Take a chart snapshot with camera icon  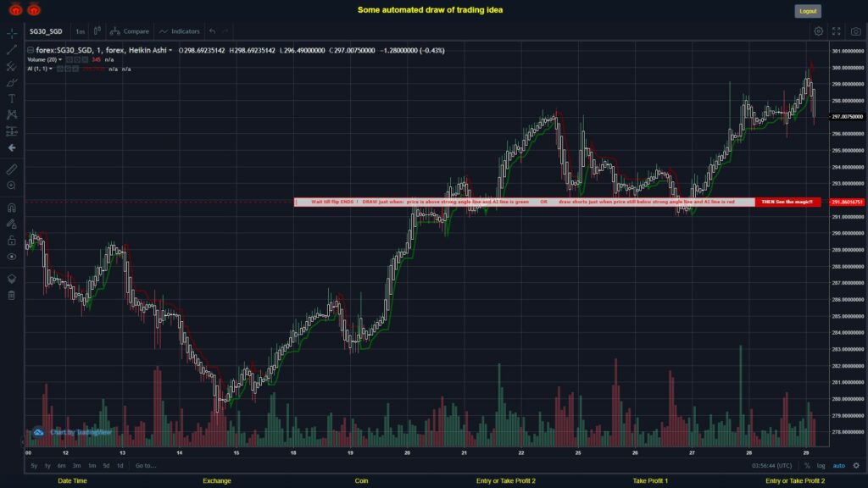tap(856, 31)
